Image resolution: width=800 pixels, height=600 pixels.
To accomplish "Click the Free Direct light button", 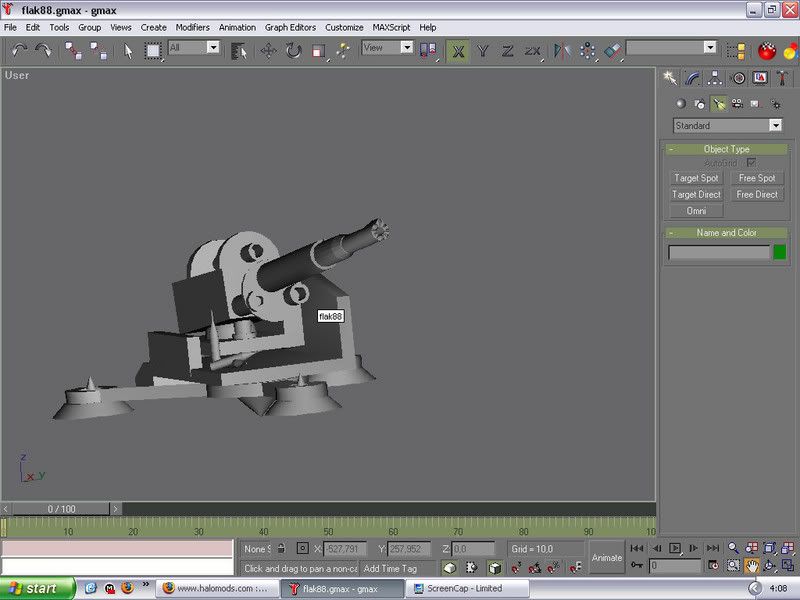I will point(757,194).
